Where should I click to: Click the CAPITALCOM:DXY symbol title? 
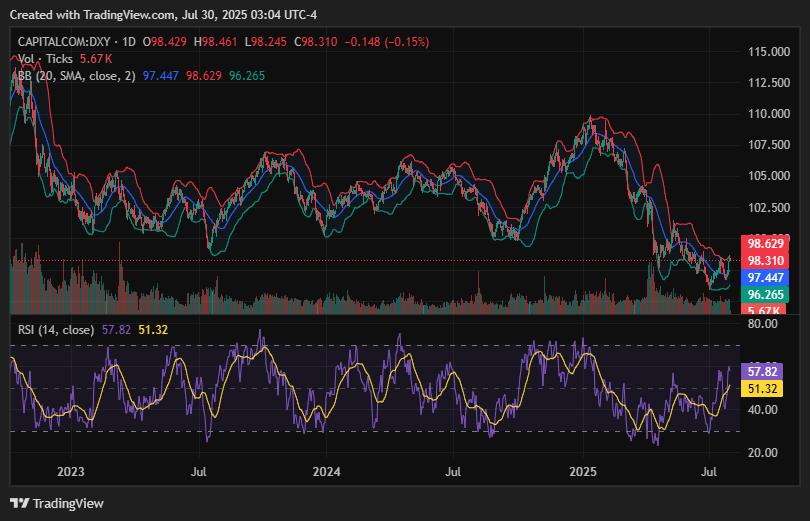[x=64, y=42]
